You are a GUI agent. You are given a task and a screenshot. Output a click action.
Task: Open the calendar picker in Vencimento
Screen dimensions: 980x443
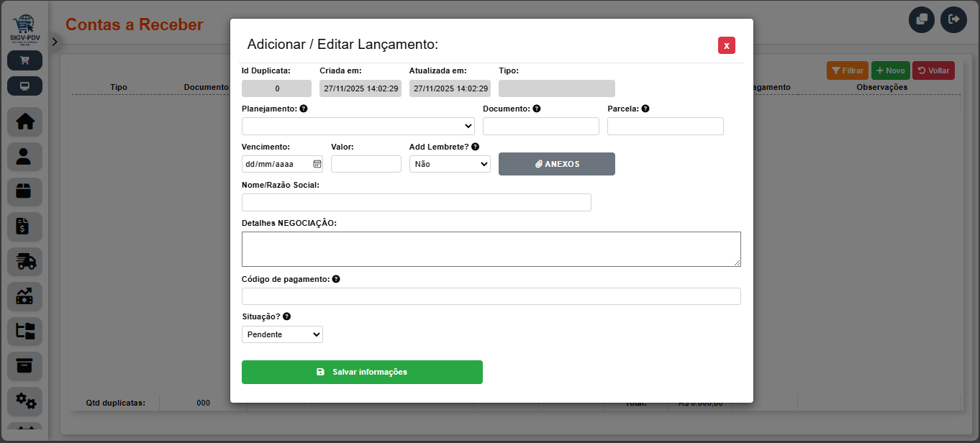pyautogui.click(x=317, y=164)
